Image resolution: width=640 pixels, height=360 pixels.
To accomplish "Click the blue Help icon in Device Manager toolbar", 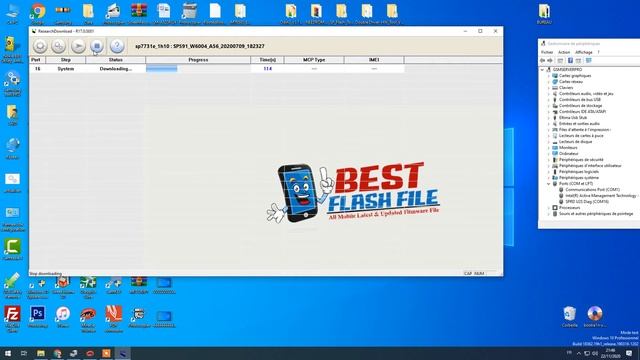I will click(x=570, y=61).
